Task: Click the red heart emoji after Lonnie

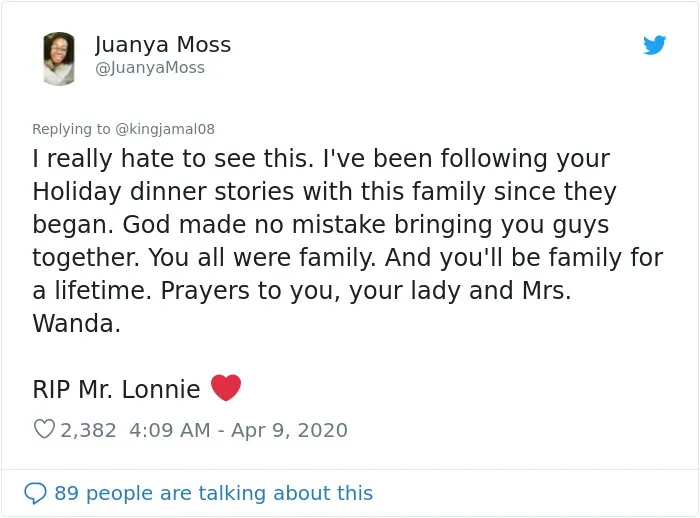Action: click(x=226, y=388)
